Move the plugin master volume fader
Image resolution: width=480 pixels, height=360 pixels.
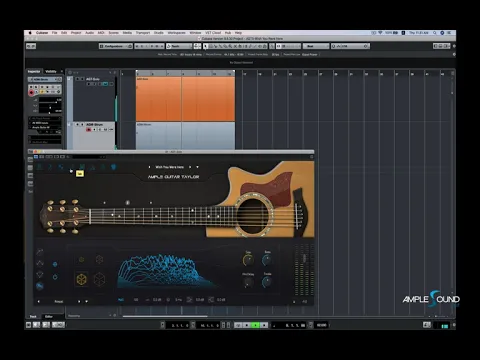pyautogui.click(x=304, y=258)
